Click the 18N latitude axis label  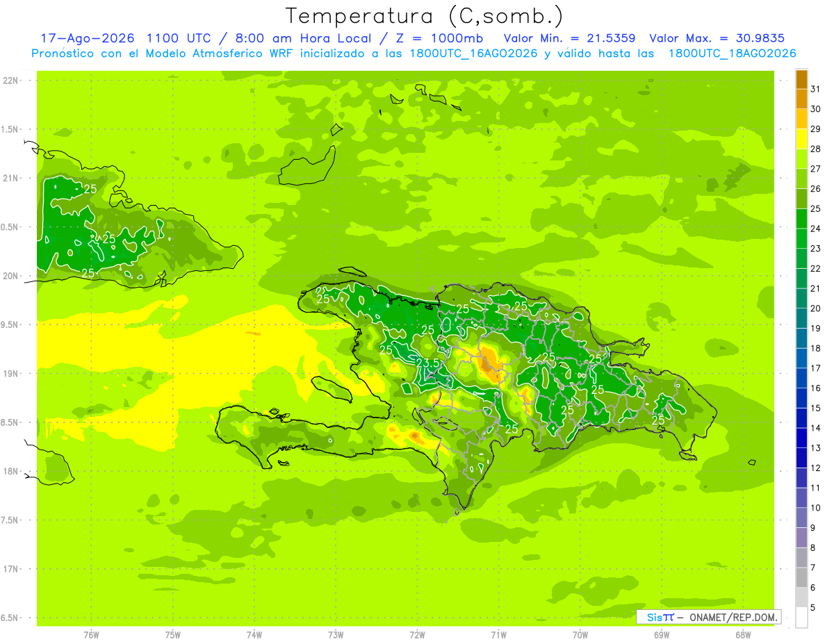point(10,471)
